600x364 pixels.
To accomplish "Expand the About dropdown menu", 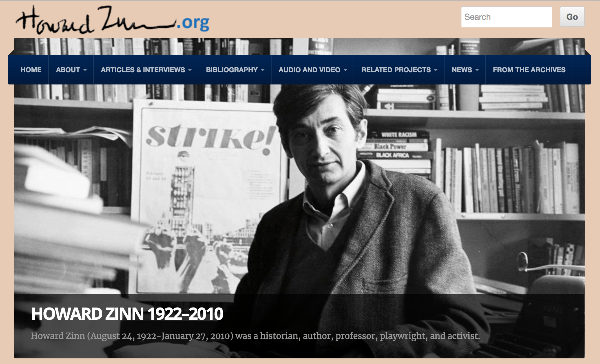I will [71, 70].
